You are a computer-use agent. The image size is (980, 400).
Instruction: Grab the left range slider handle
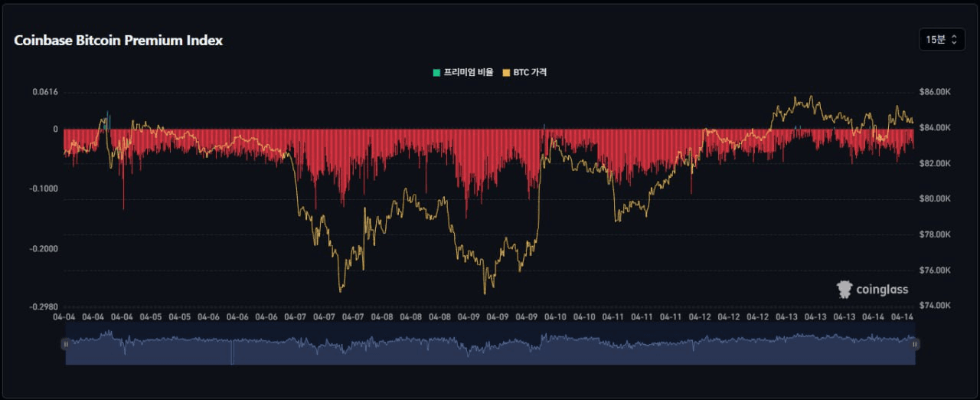(x=65, y=345)
